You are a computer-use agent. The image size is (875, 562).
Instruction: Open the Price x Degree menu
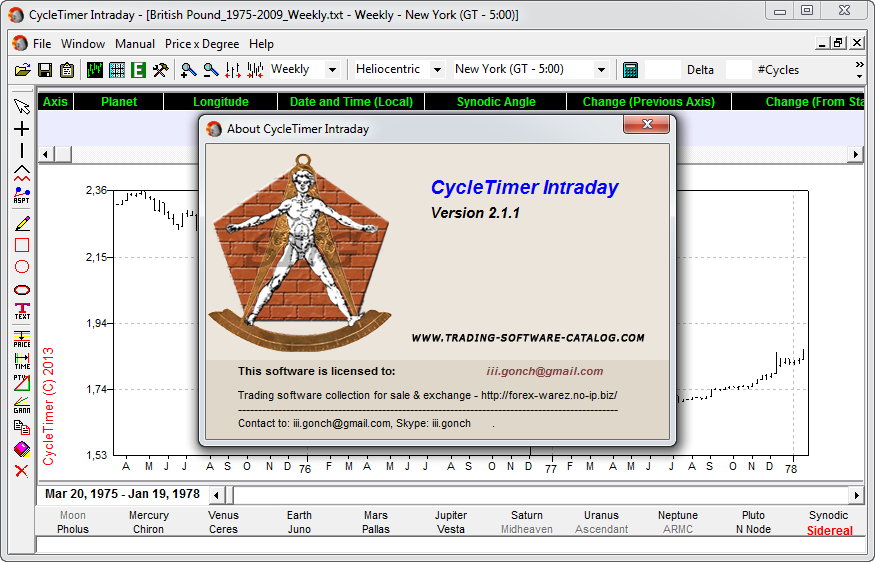203,44
